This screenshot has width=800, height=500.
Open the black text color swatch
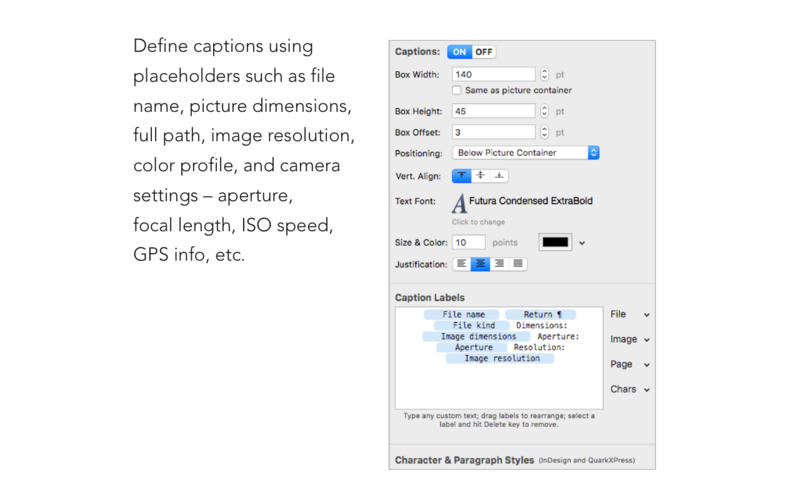point(555,242)
